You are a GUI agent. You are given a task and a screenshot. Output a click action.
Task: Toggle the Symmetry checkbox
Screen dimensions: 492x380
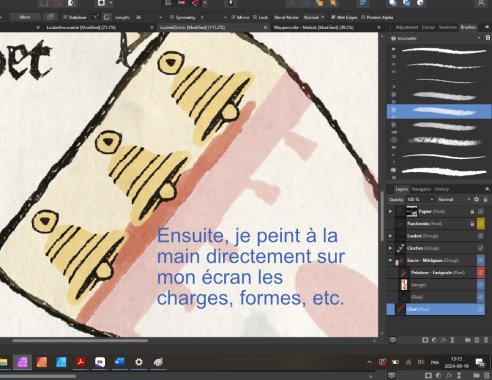[172, 17]
